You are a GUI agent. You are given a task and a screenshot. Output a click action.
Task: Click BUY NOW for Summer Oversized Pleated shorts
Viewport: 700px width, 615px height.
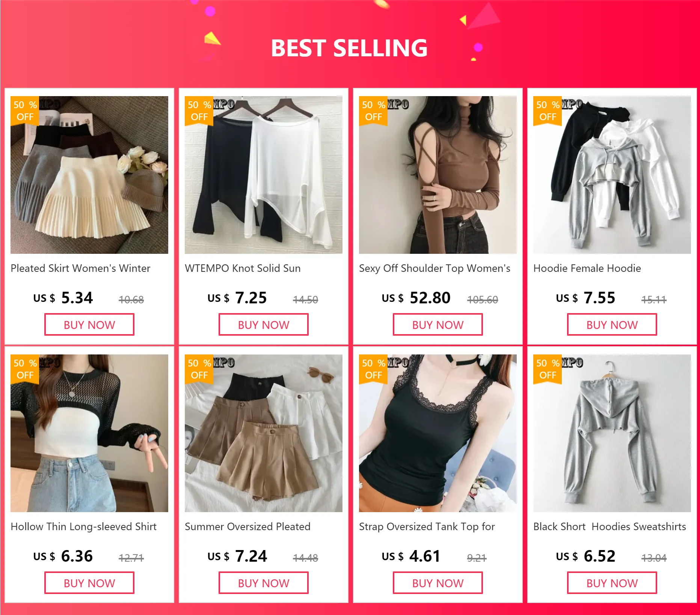pyautogui.click(x=264, y=583)
